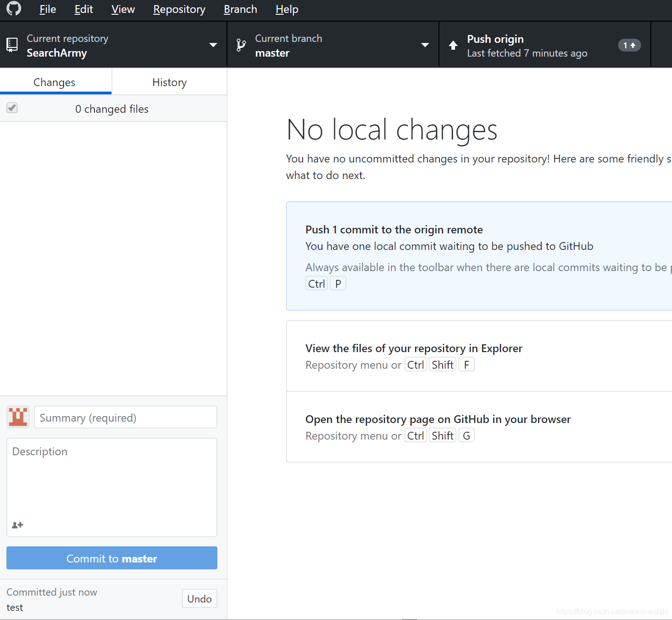
Task: Click the user avatar beside Summary
Action: coord(18,417)
